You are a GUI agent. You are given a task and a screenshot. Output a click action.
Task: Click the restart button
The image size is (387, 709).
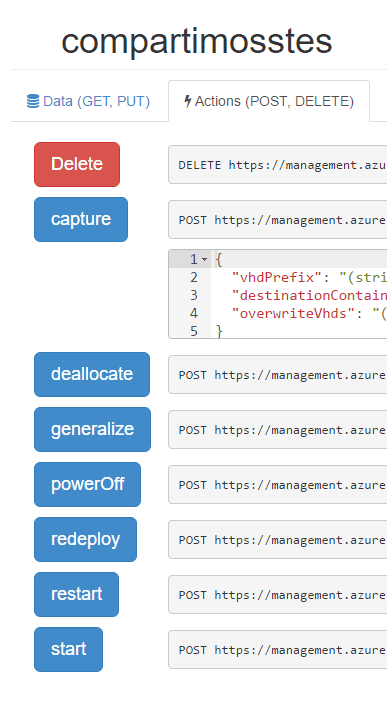76,594
